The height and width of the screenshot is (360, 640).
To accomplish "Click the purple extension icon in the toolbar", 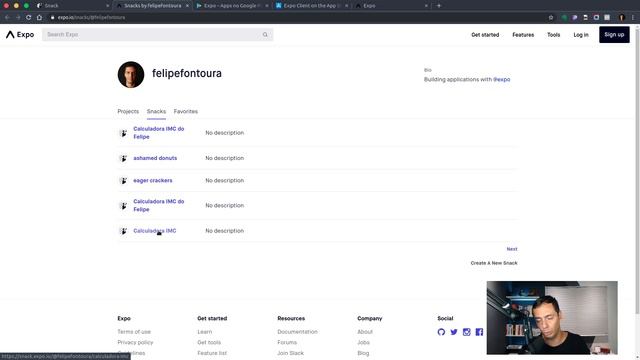I will coord(575,18).
